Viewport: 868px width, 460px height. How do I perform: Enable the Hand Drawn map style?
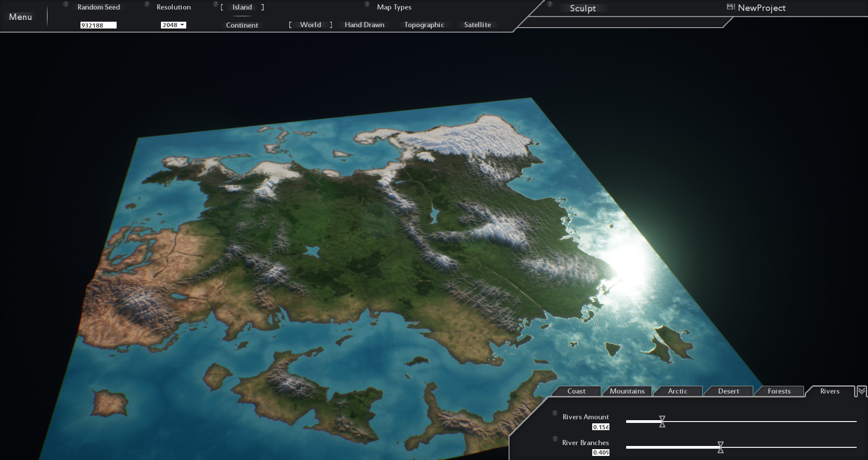pyautogui.click(x=364, y=25)
